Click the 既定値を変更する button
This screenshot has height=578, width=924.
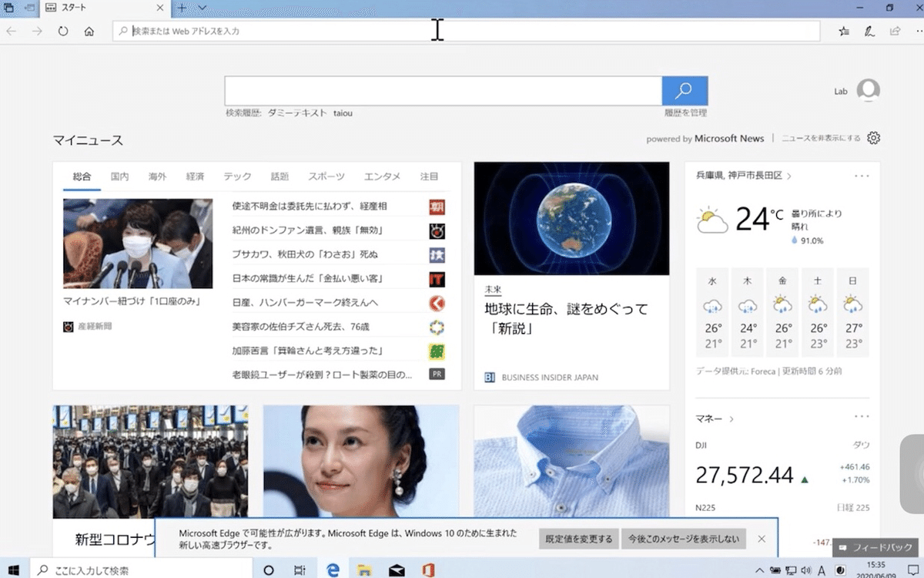(579, 539)
